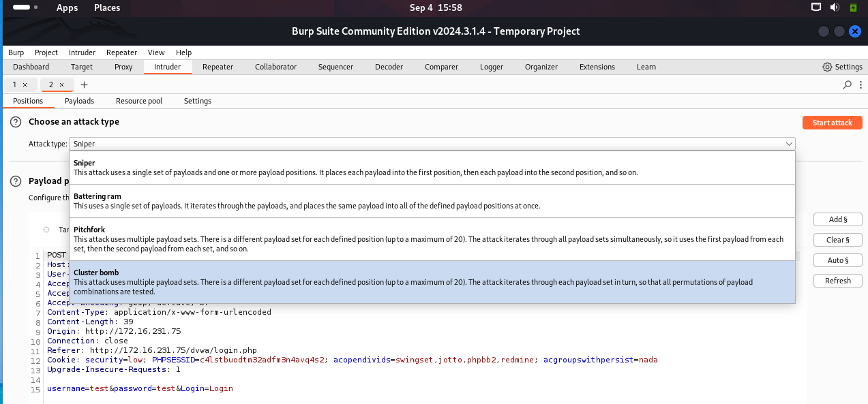Viewport: 868px width, 404px height.
Task: Add a new Intruder tab with plus
Action: click(85, 84)
